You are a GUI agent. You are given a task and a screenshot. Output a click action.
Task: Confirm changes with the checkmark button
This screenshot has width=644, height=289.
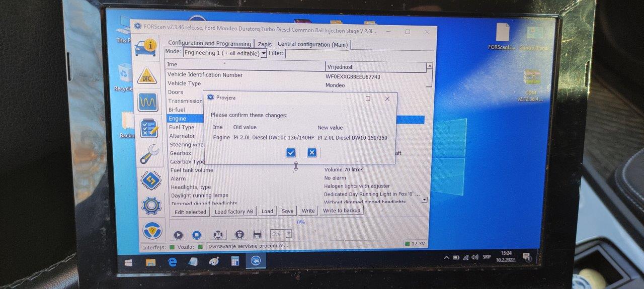tap(290, 152)
